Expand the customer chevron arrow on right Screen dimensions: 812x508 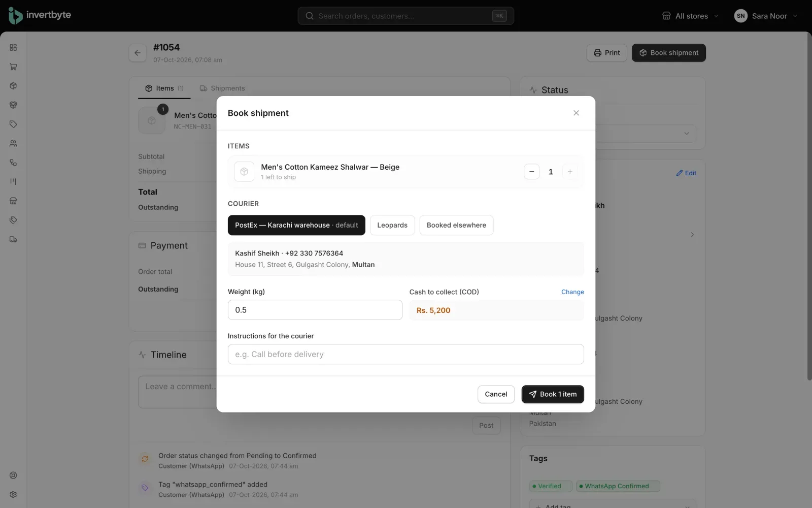[692, 235]
